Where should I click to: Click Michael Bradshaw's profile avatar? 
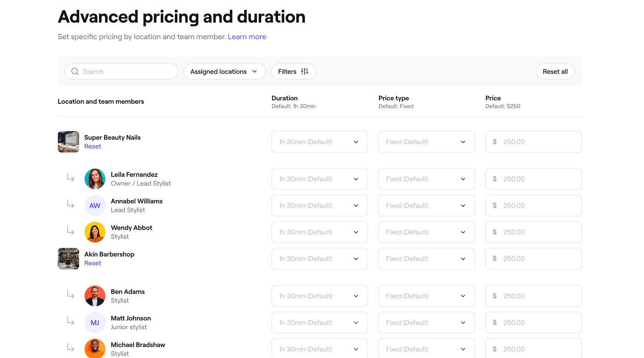tap(95, 349)
